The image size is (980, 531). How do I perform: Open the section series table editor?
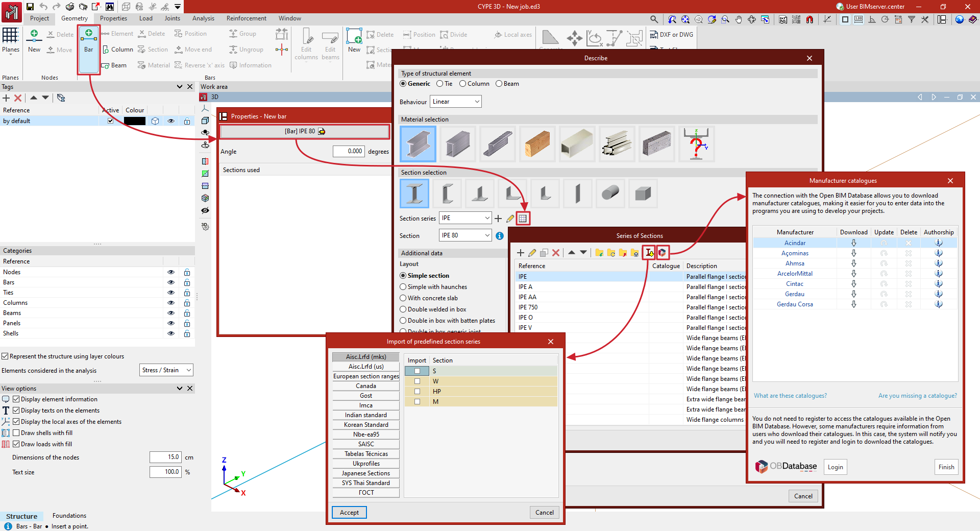(523, 219)
